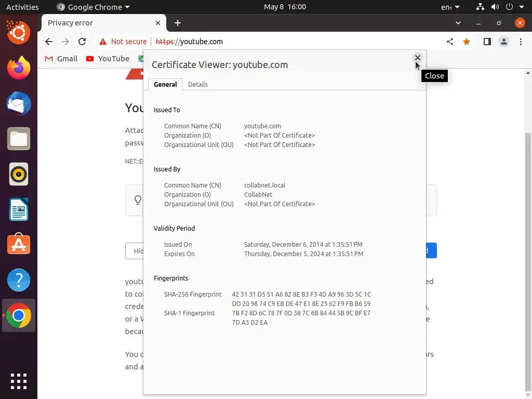Close the Privacy error tab
This screenshot has height=399, width=532.
158,23
